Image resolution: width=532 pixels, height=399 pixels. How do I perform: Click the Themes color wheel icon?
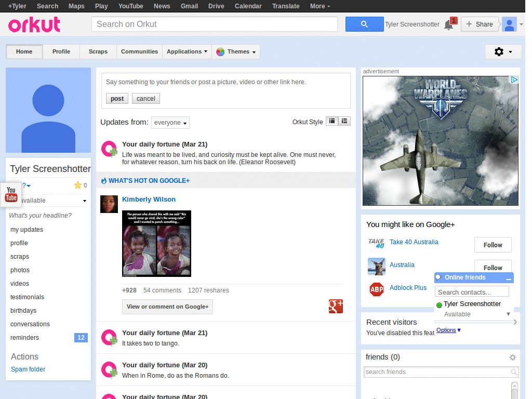click(220, 52)
